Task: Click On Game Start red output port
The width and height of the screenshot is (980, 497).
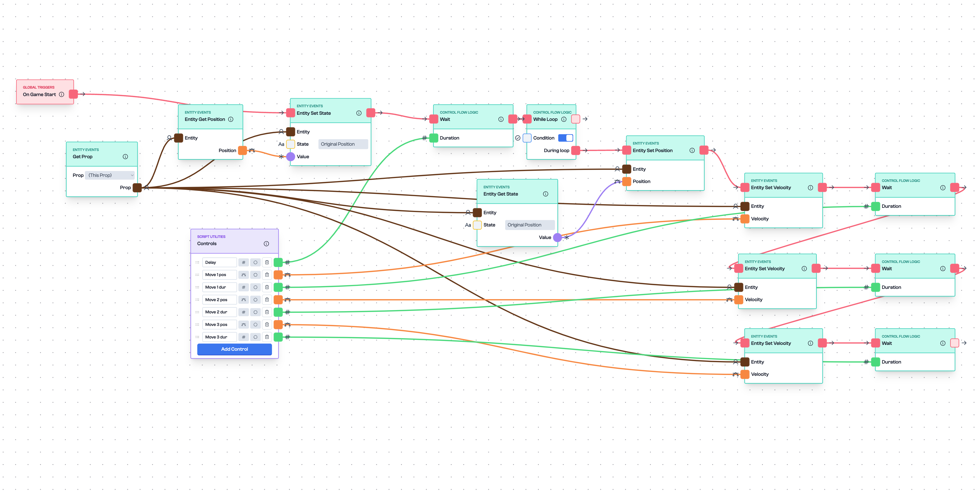Action: [x=73, y=94]
